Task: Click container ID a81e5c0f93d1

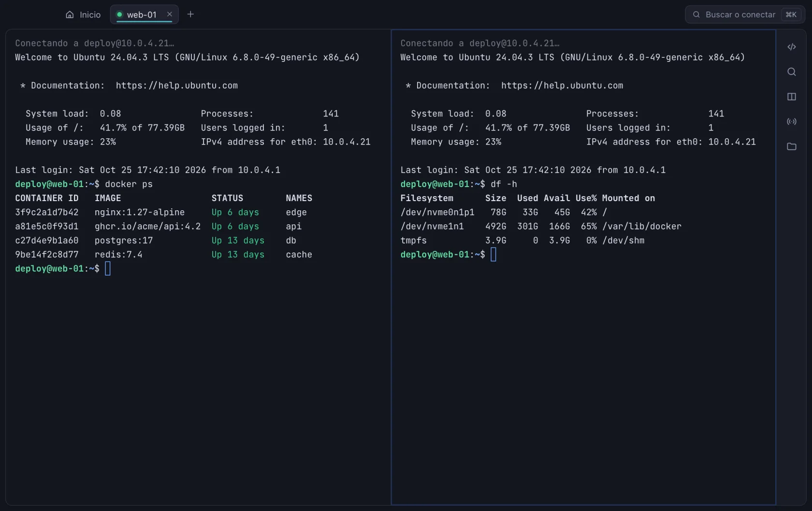Action: [x=46, y=226]
